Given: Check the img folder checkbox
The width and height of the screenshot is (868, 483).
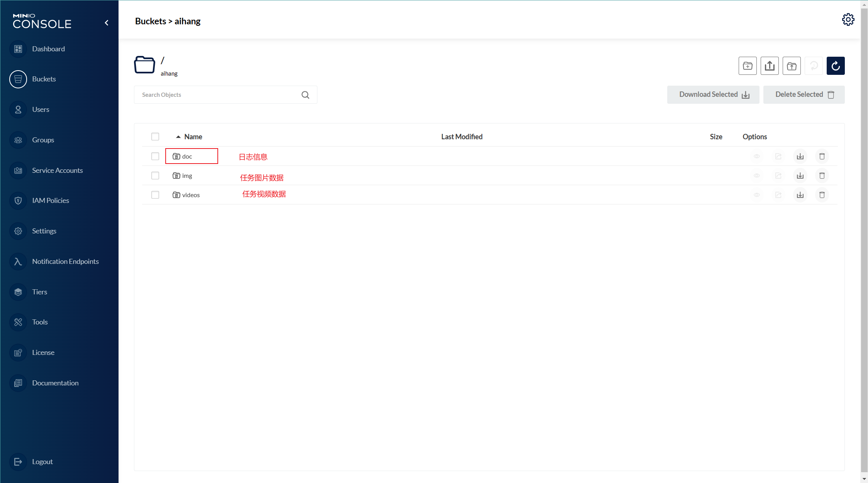Looking at the screenshot, I should [155, 176].
